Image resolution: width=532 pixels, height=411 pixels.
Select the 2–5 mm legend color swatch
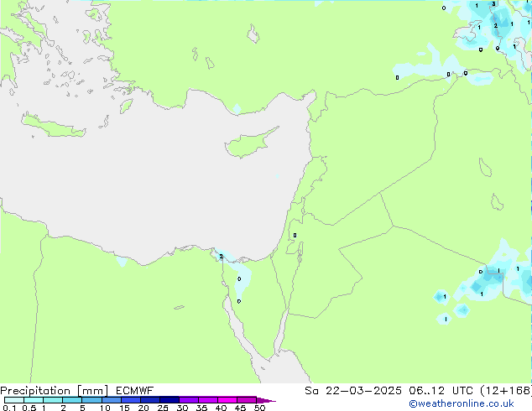[x=72, y=400]
